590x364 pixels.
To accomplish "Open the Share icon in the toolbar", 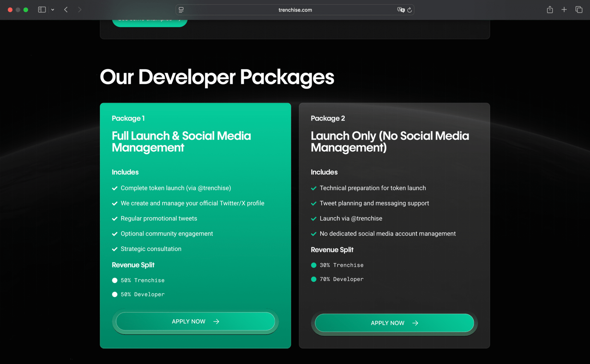I will (x=550, y=10).
